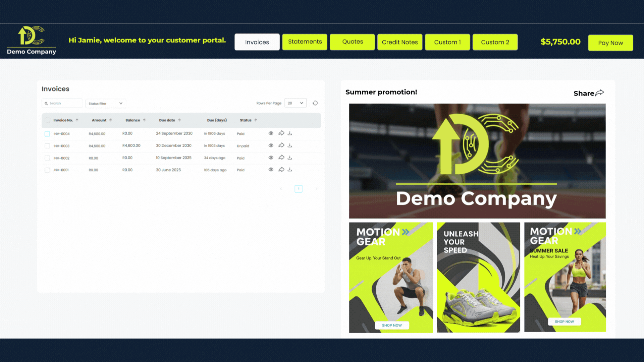The height and width of the screenshot is (362, 644).
Task: Share invoice INV-0003 using the share arrow icon
Action: pos(282,145)
